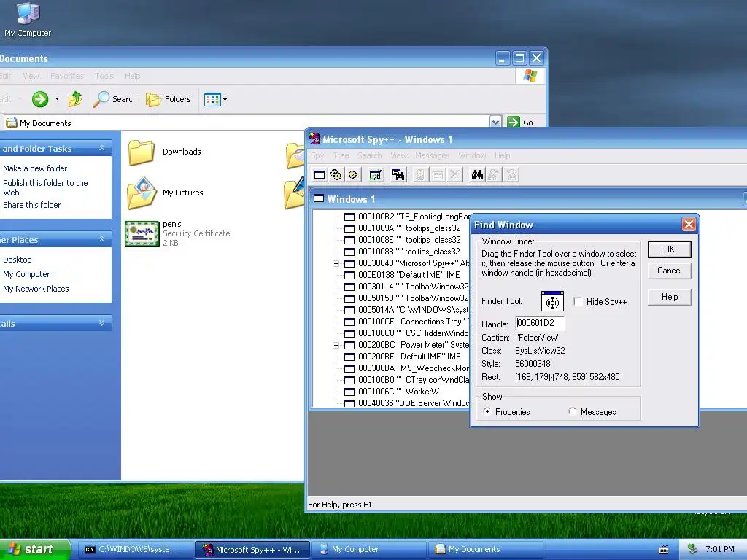
Task: Open the address bar dropdown arrow
Action: pos(495,122)
